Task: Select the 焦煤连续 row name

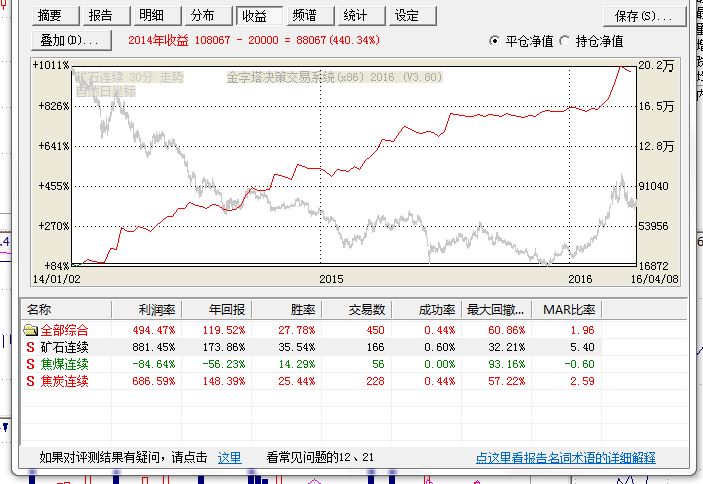Action: (65, 364)
